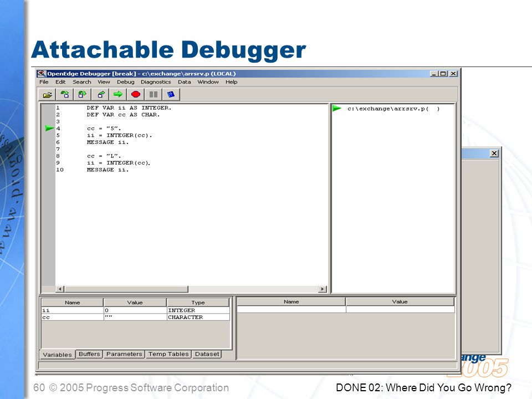Click the Name column header in watch pane
Screen dimensions: 532x399
[x=291, y=301]
